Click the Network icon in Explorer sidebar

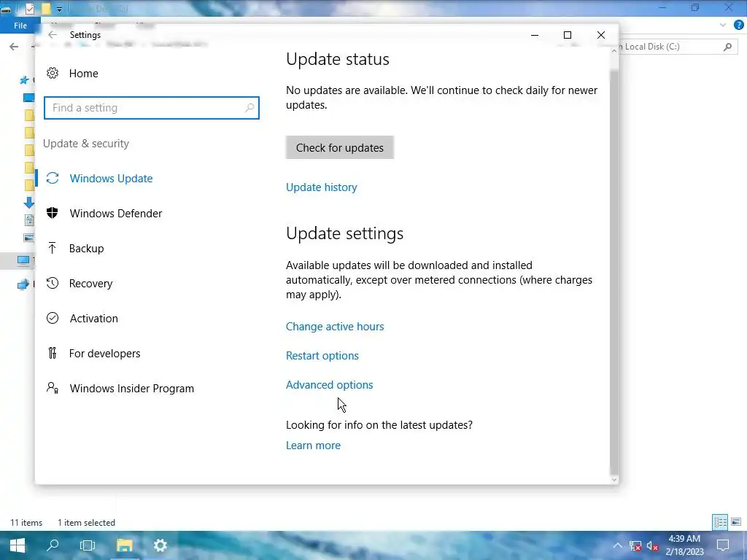23,285
